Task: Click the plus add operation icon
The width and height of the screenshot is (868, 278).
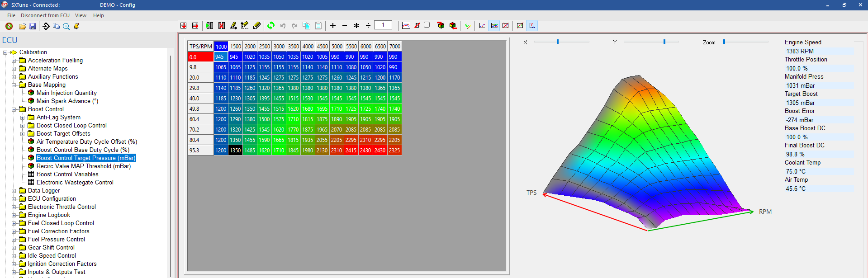Action: (333, 26)
